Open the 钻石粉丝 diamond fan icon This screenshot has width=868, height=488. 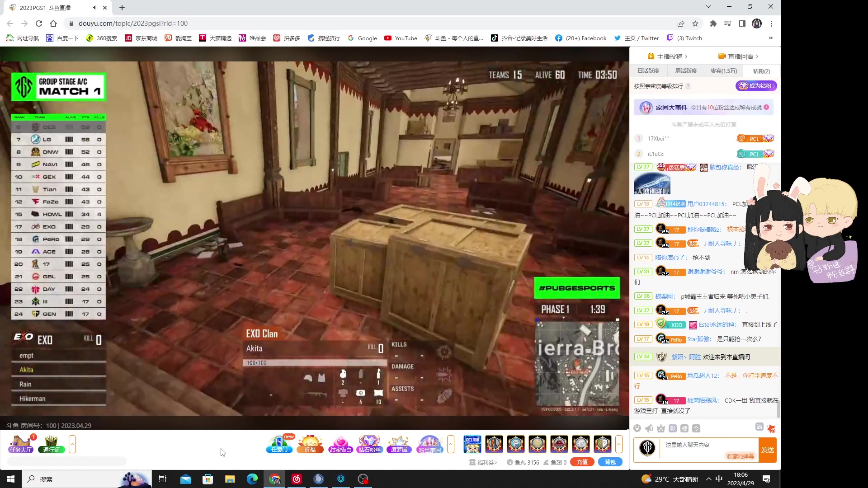click(x=370, y=444)
